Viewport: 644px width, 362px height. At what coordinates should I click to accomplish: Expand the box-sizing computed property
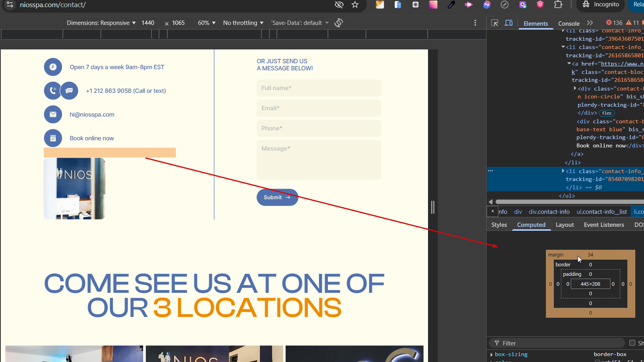tap(491, 354)
